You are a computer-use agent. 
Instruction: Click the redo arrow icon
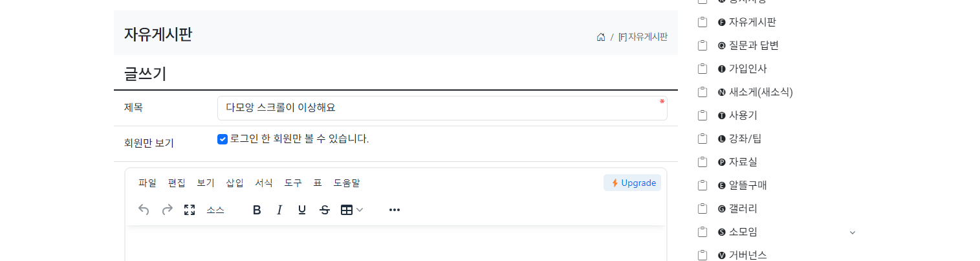click(167, 210)
